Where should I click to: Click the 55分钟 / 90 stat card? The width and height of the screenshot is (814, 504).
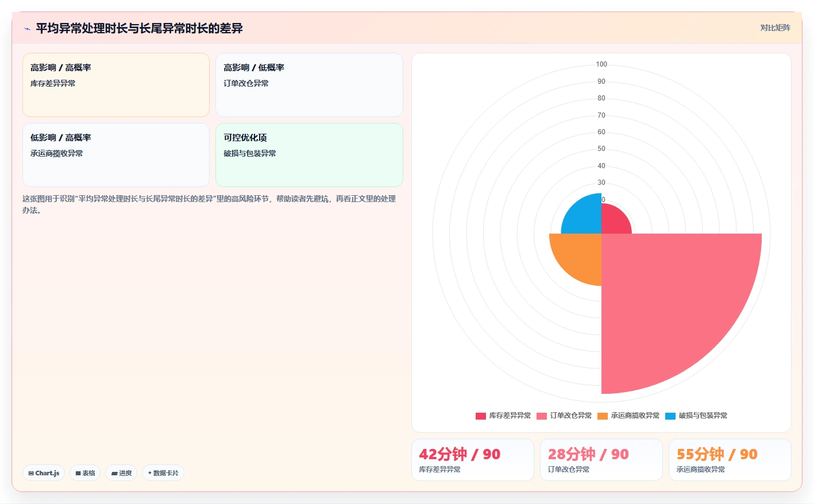730,460
